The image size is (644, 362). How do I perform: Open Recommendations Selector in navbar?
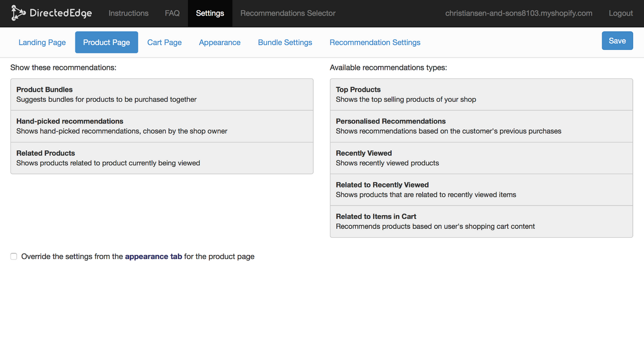(288, 13)
